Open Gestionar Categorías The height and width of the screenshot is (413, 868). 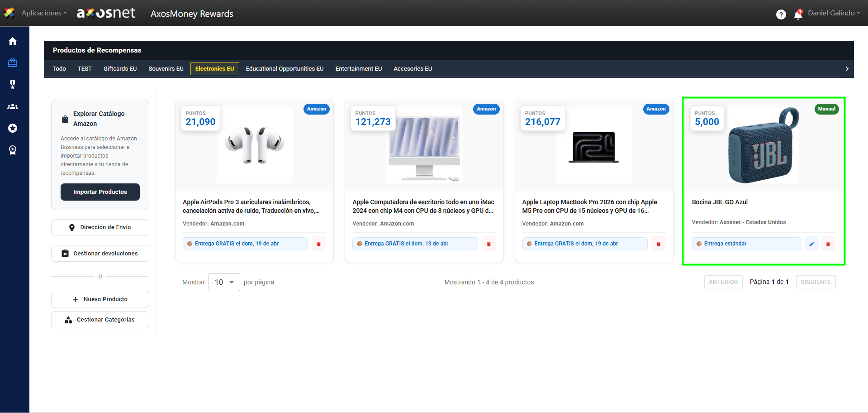coord(100,320)
